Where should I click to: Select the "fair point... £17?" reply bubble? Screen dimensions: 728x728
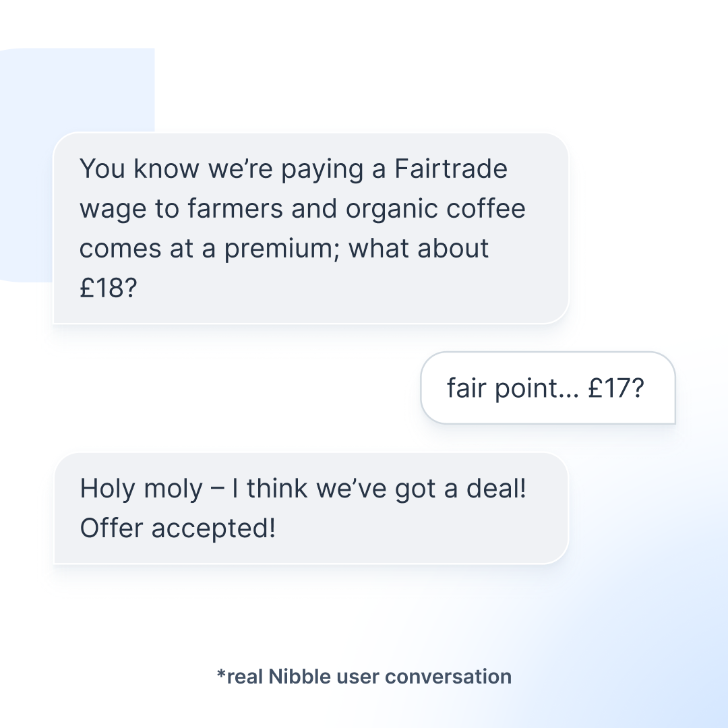(547, 388)
